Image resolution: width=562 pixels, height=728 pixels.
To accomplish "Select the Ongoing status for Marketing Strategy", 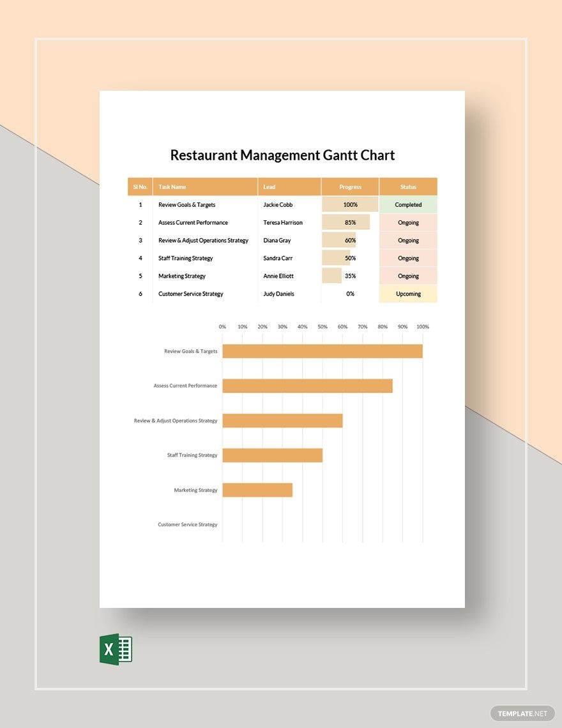I will click(408, 276).
